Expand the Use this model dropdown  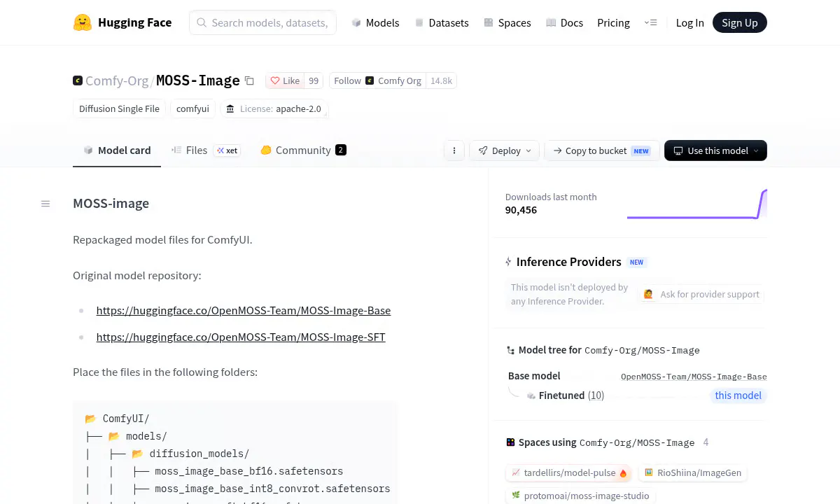pos(715,150)
